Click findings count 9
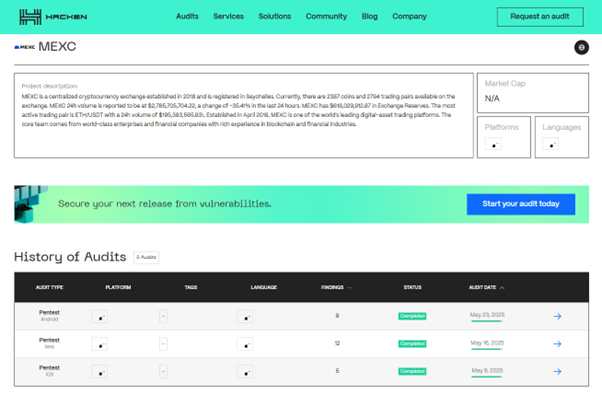 tap(337, 316)
